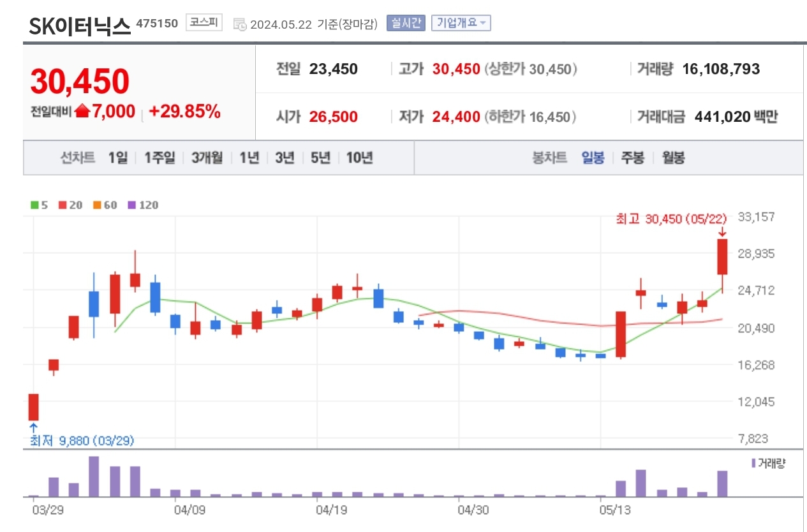Click the SK이터닉스 stock name
This screenshot has height=532, width=807.
(80, 26)
